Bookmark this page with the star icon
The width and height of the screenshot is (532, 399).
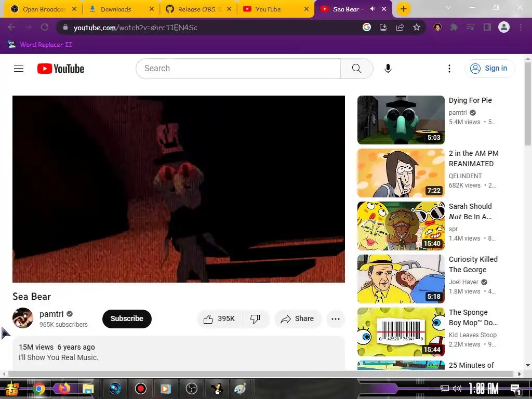point(417,27)
